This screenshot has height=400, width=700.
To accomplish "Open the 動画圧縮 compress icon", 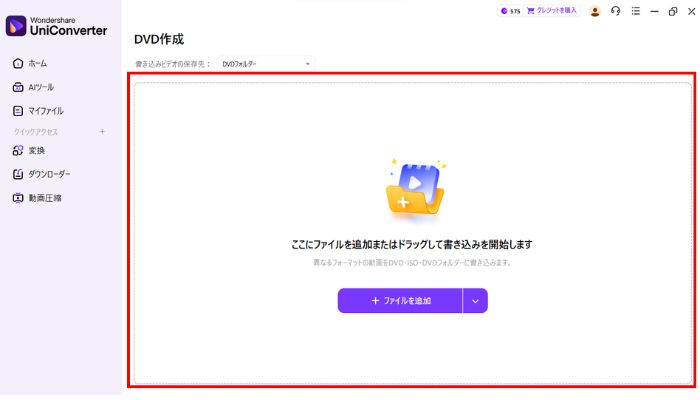I will click(18, 198).
